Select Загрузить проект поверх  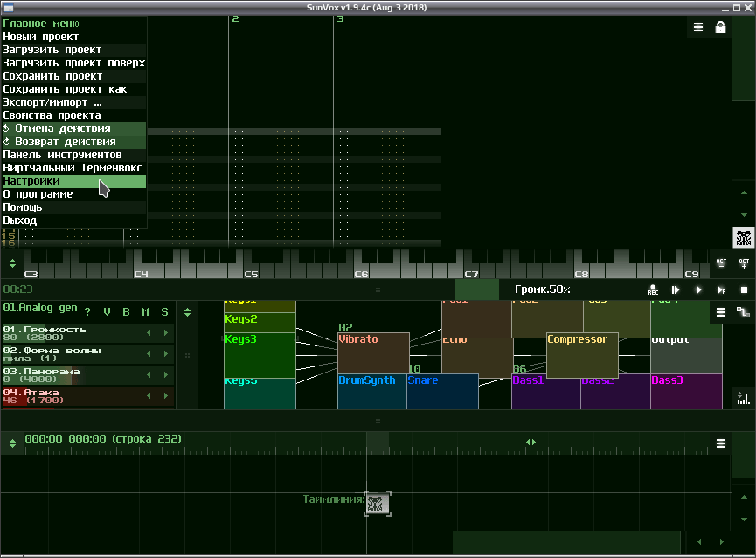pos(73,63)
